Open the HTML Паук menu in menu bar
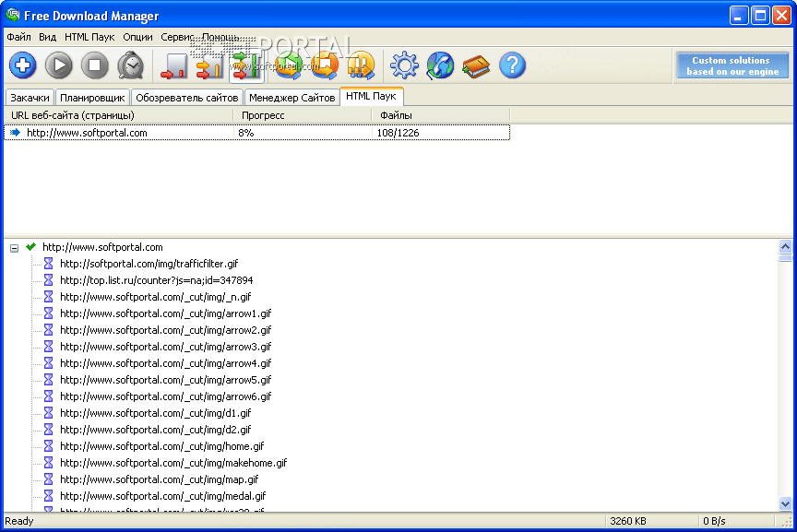This screenshot has width=797, height=532. click(x=89, y=37)
